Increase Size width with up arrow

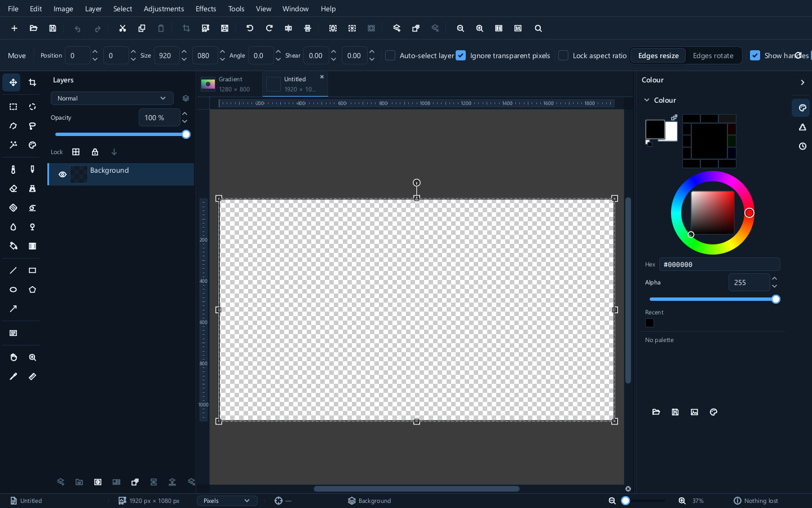pos(184,51)
